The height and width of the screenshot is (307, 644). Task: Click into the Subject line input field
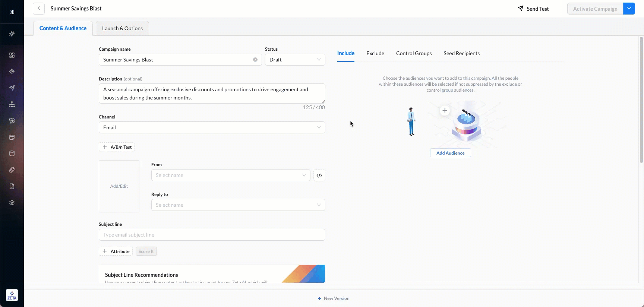pyautogui.click(x=212, y=235)
